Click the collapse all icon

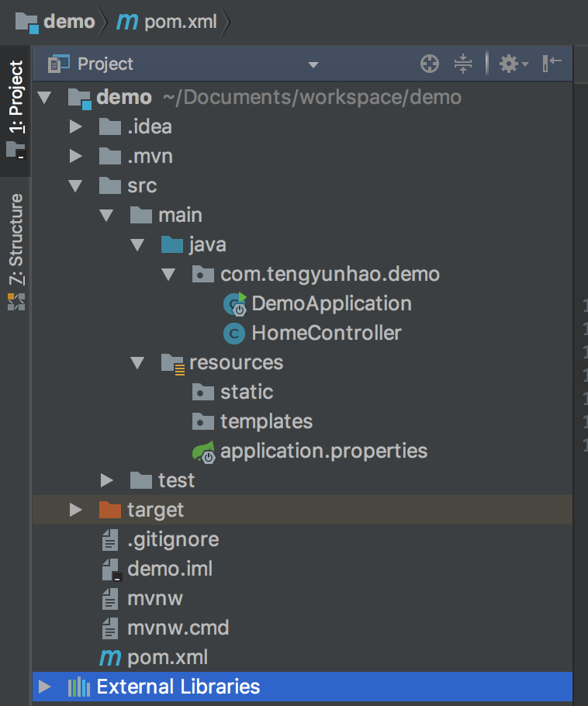tap(463, 64)
